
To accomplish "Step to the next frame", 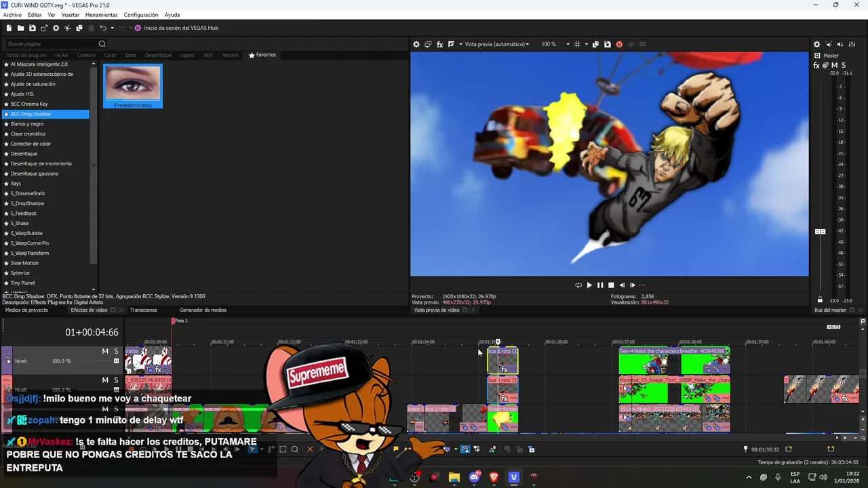I will tap(633, 285).
